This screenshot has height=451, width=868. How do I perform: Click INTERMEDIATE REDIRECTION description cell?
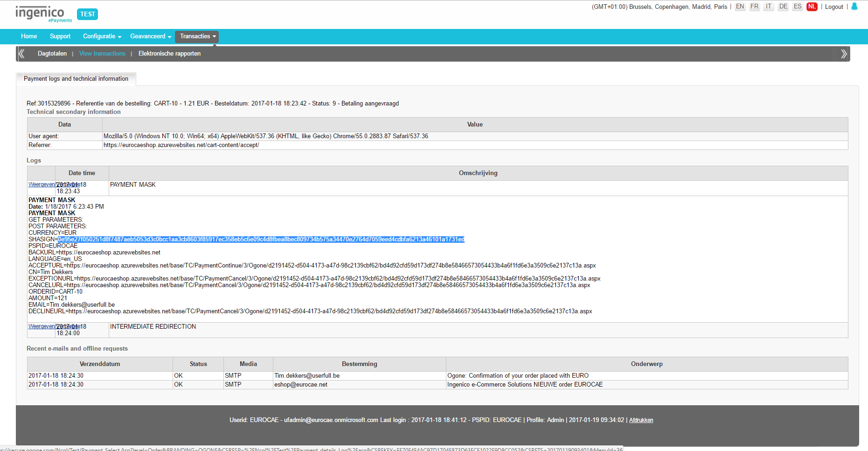point(478,330)
